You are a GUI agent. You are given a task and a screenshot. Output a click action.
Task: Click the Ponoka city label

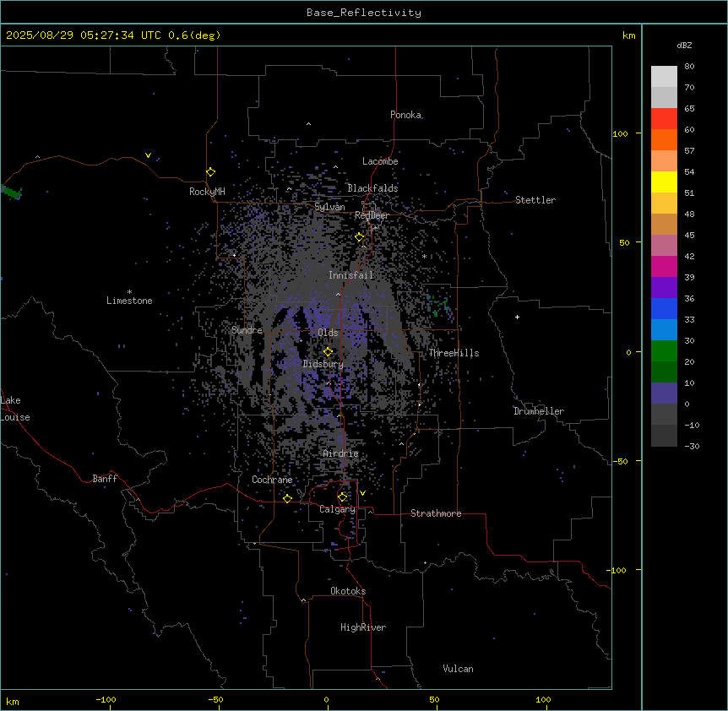[405, 115]
